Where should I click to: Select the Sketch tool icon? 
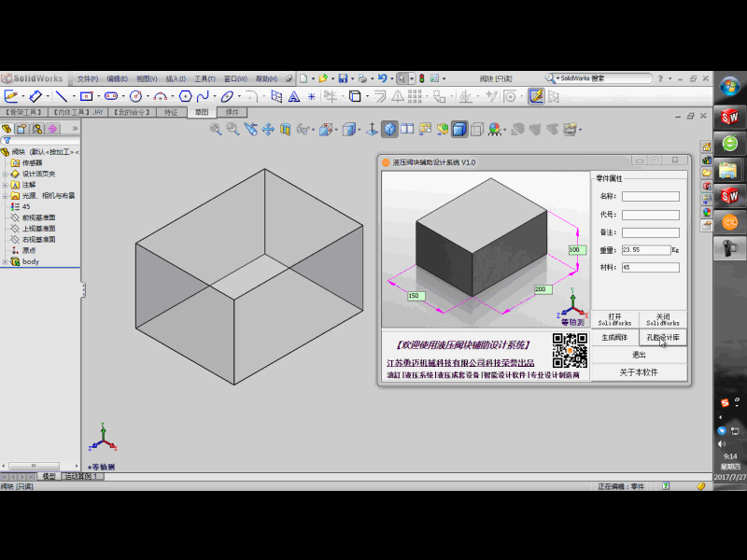pos(10,96)
